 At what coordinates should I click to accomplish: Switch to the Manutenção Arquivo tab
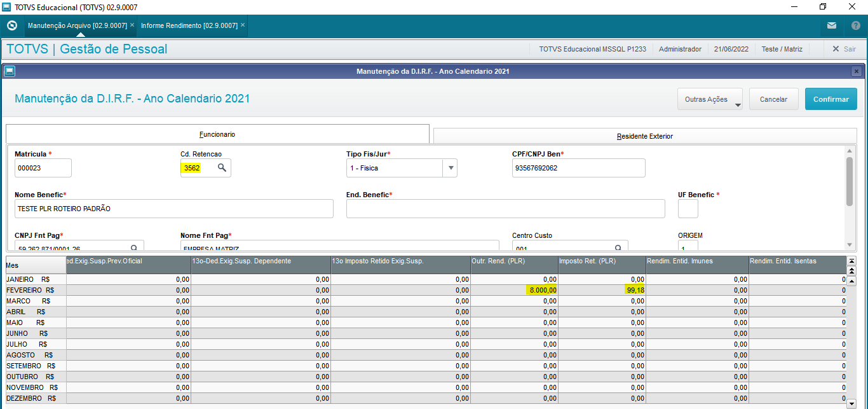[x=78, y=25]
